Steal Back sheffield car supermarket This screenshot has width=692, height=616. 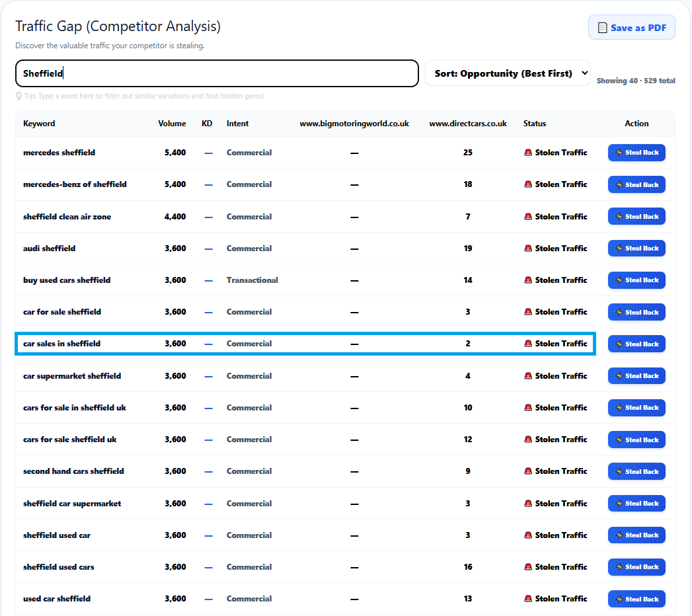tap(637, 504)
